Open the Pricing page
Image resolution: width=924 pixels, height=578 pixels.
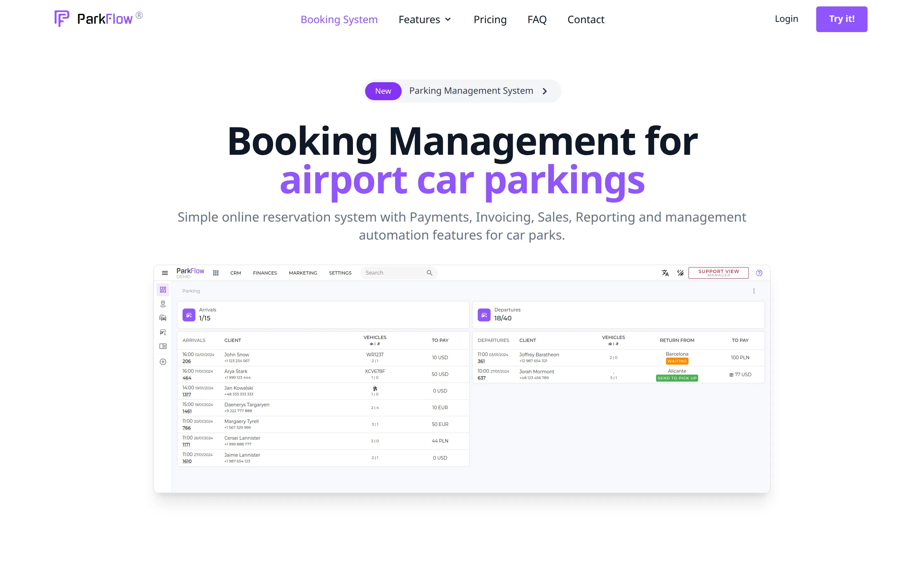pyautogui.click(x=490, y=19)
